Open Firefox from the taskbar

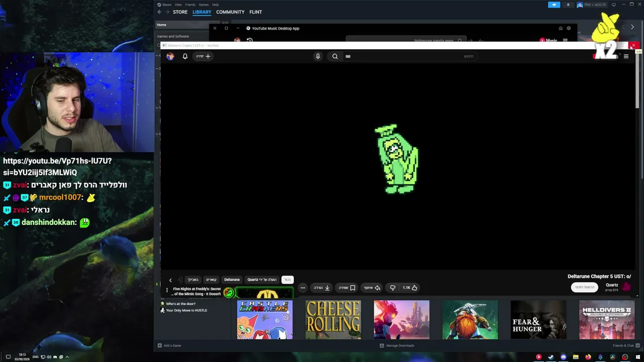(588, 357)
